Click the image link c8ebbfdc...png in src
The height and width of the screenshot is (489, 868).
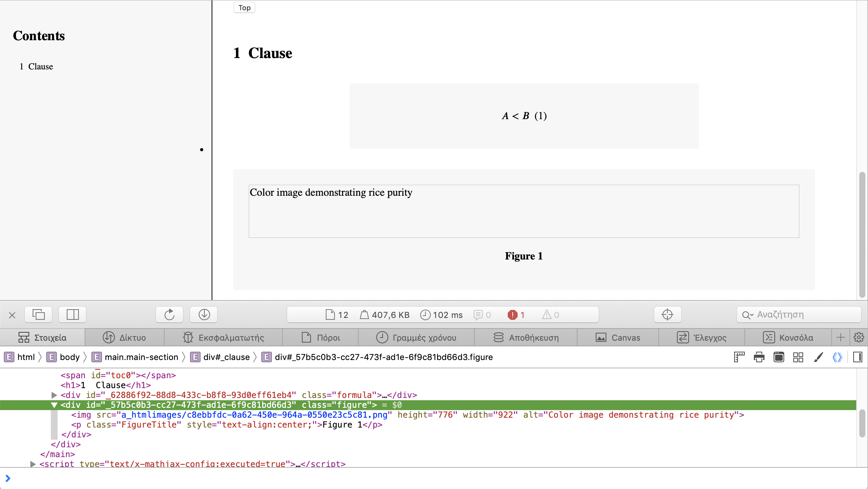tap(254, 415)
